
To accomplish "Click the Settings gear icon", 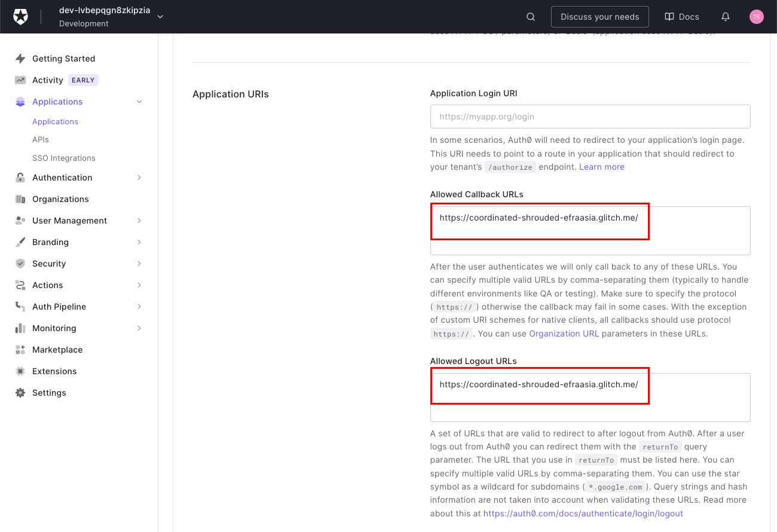I will pyautogui.click(x=20, y=393).
